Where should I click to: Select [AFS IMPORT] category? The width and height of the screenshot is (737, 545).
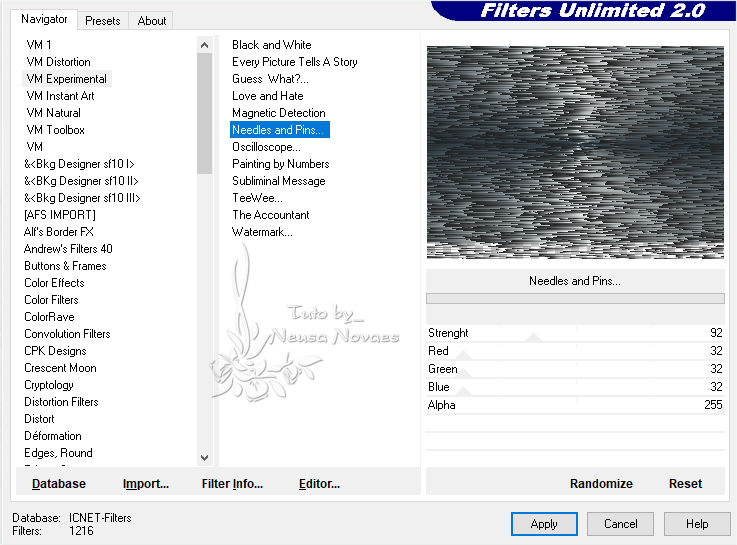point(60,215)
